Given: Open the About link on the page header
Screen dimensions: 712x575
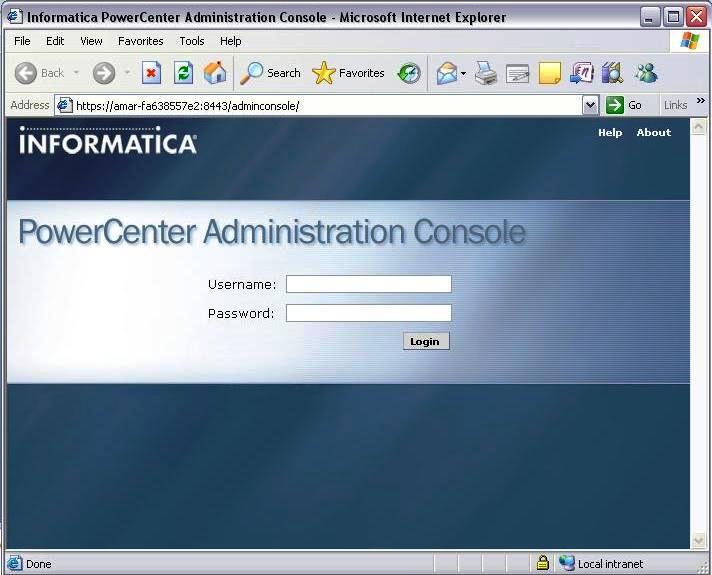Looking at the screenshot, I should pos(653,133).
